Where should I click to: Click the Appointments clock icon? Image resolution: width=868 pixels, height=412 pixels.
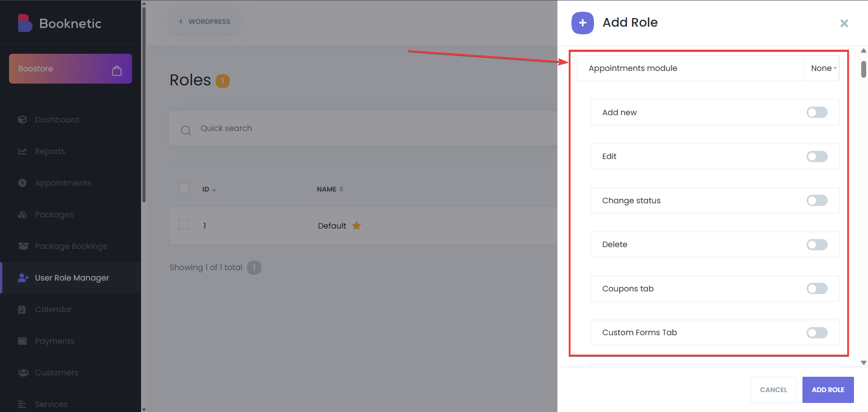(x=23, y=183)
